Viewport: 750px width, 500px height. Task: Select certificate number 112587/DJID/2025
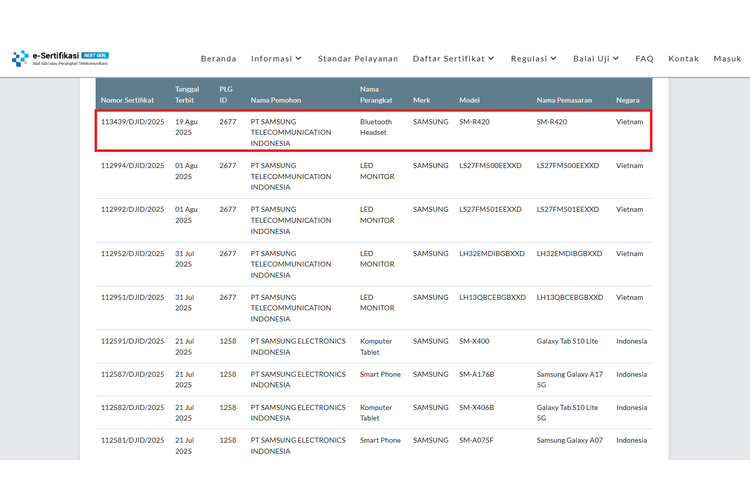tap(132, 374)
